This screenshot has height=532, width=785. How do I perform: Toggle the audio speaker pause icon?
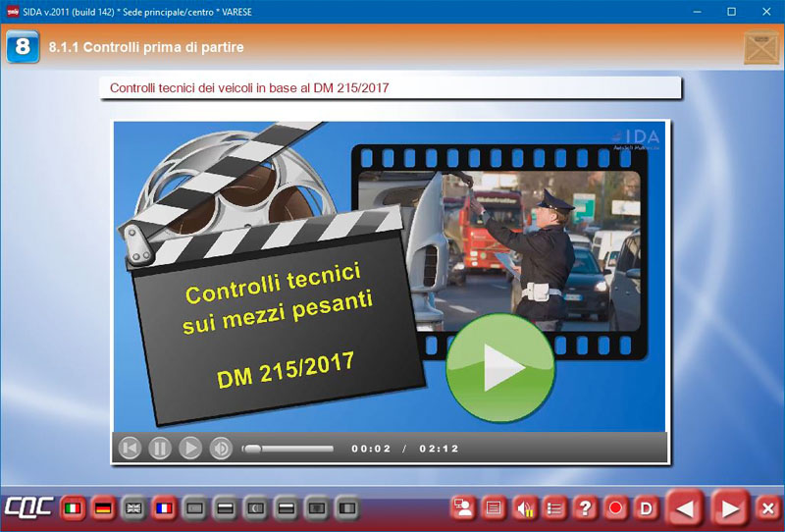pos(524,508)
